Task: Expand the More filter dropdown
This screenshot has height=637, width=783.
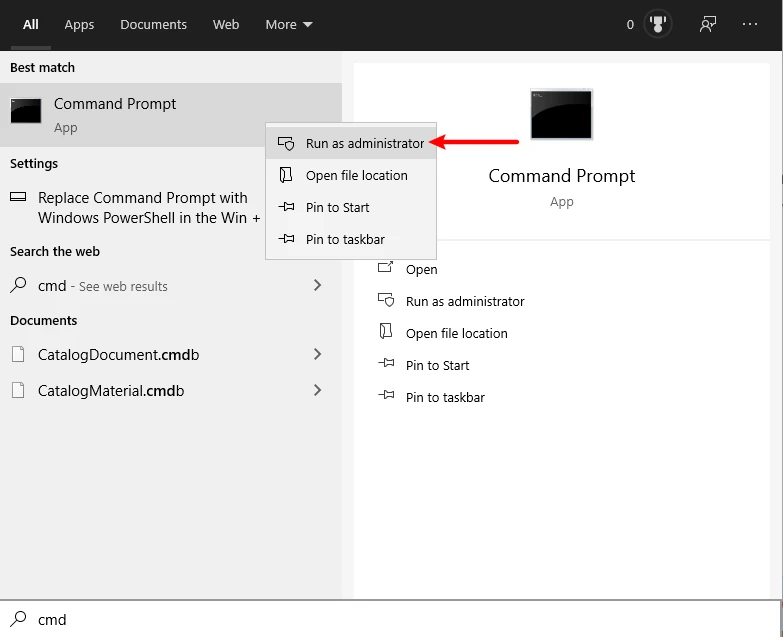Action: 289,24
